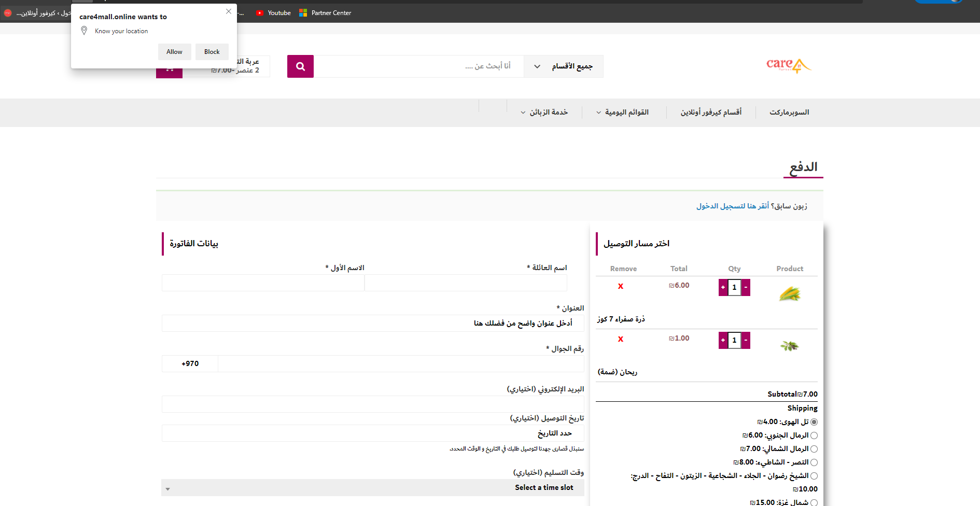Screen dimensions: 980x506
Task: Select النصر - الشاطىء shipping option ₪8.00
Action: coord(814,462)
